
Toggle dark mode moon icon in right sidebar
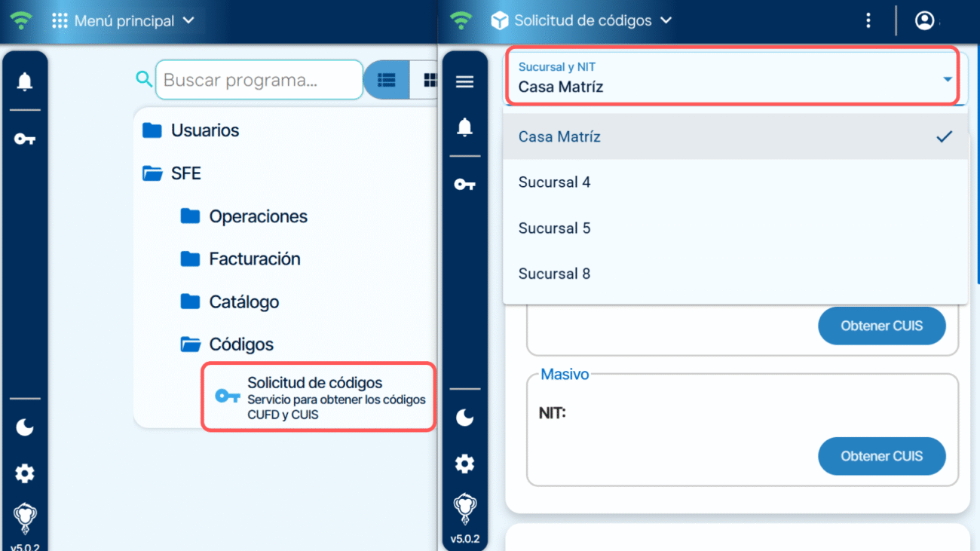tap(464, 417)
